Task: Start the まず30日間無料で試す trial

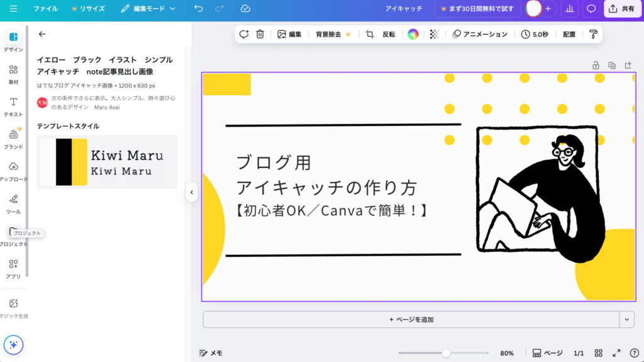Action: 477,8
